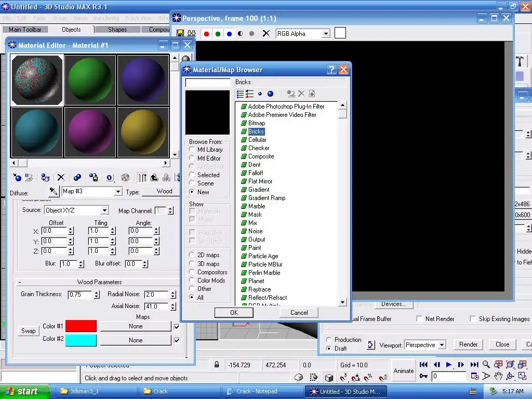Viewport: 532px width, 399px height.
Task: Click Show End Result icon
Action: coord(142,178)
